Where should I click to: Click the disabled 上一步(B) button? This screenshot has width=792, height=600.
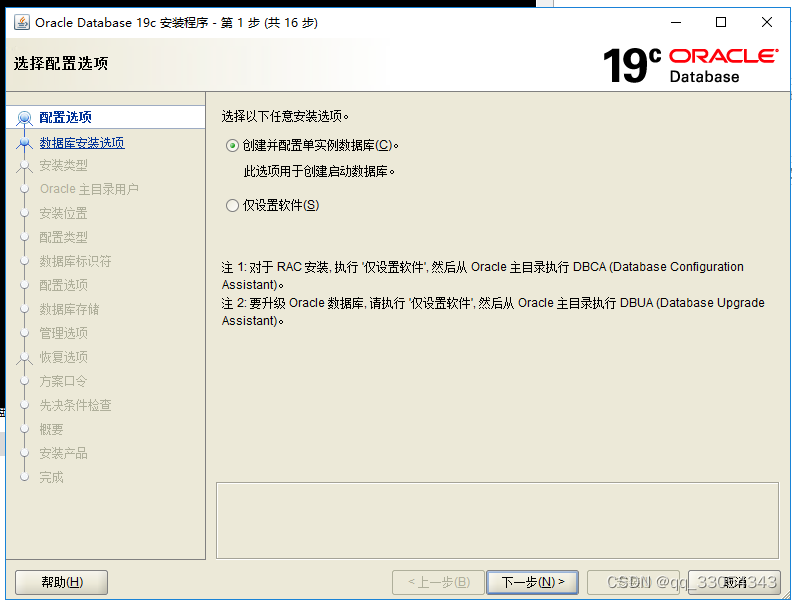[438, 582]
